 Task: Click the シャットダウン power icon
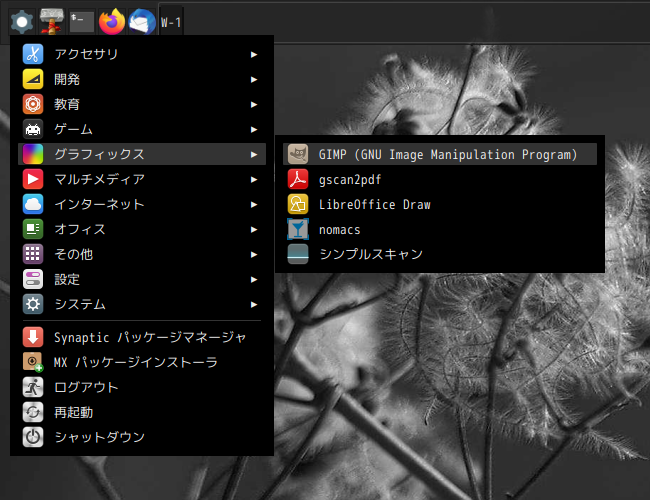[x=33, y=437]
